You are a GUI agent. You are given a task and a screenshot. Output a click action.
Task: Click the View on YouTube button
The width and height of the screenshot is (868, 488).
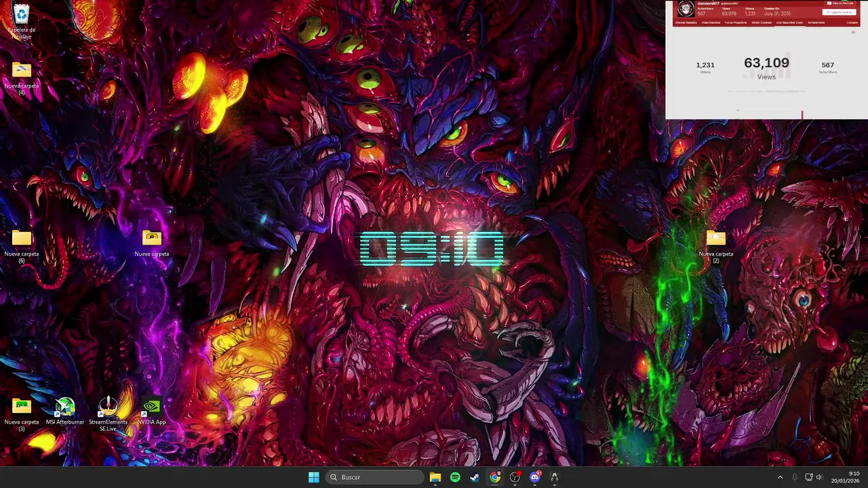point(840,4)
